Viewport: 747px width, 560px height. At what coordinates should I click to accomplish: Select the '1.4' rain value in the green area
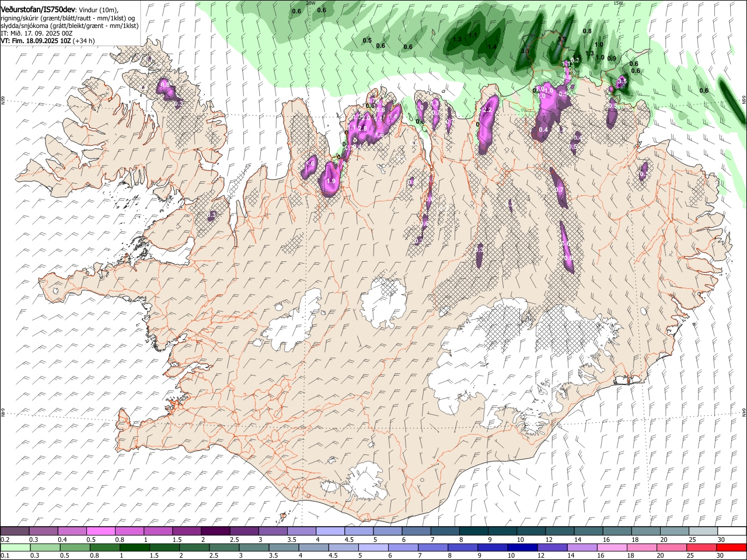[492, 47]
